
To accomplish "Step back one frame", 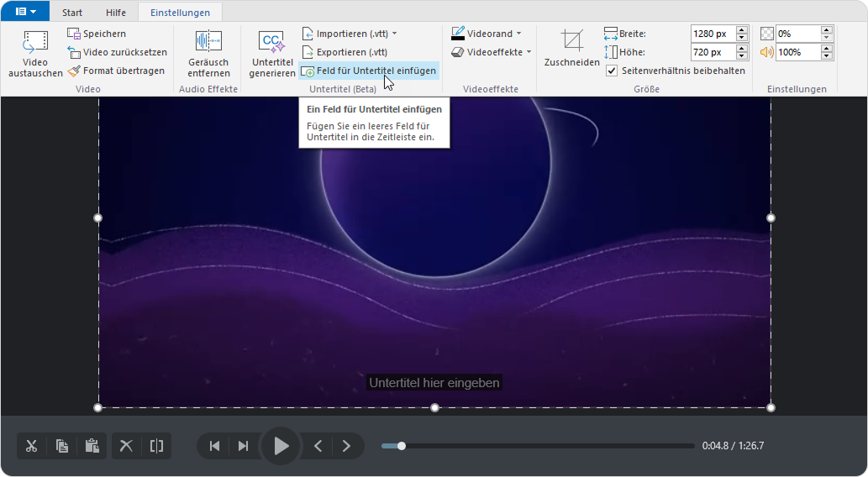I will 318,446.
